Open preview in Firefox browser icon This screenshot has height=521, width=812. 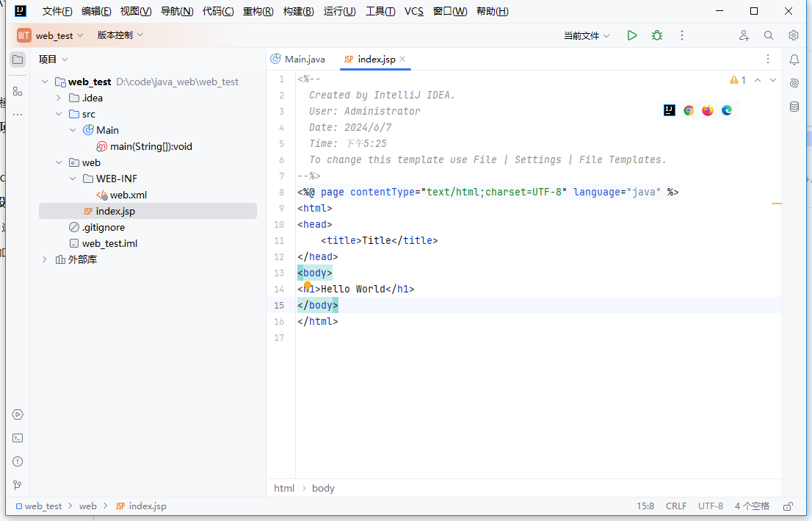[708, 111]
